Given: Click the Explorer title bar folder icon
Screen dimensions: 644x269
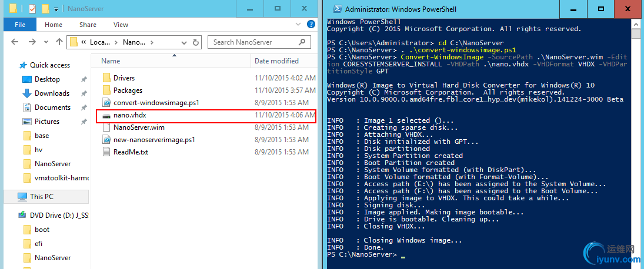Looking at the screenshot, I should pyautogui.click(x=13, y=8).
